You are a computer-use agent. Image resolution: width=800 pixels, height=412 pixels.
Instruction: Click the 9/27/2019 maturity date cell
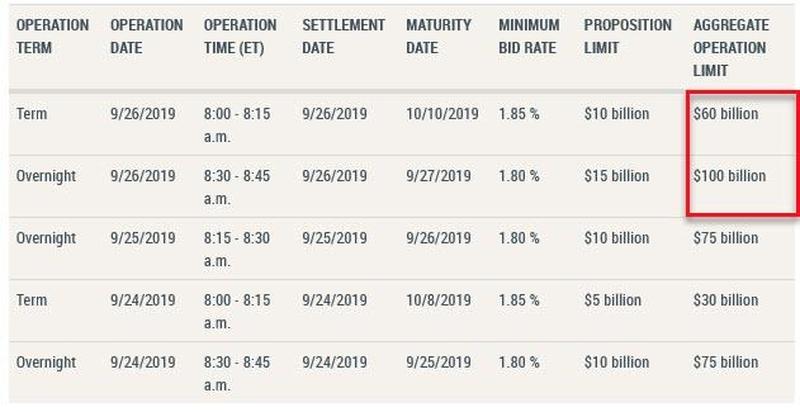[x=438, y=176]
